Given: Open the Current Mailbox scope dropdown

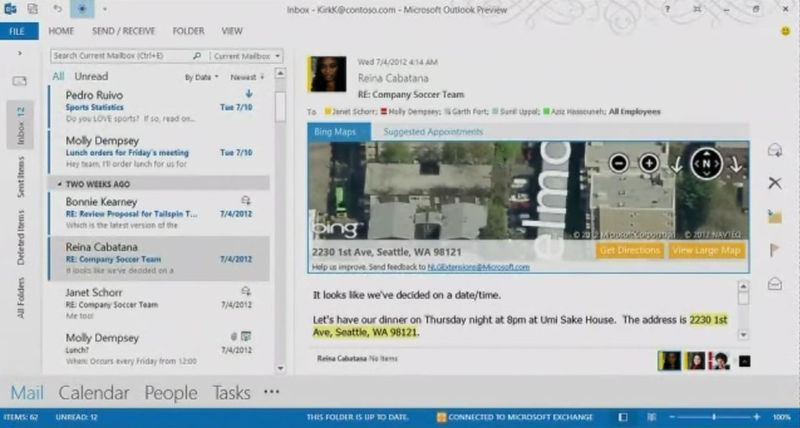Looking at the screenshot, I should pyautogui.click(x=246, y=56).
